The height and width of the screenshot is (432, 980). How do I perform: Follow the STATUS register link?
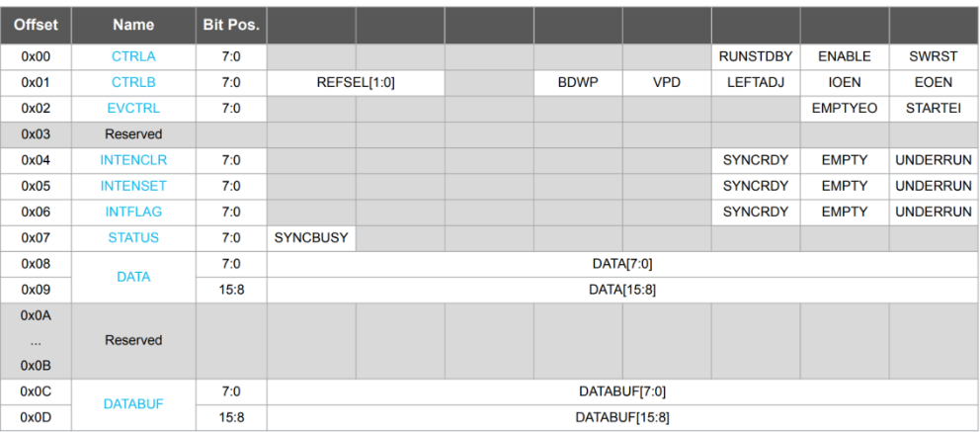pyautogui.click(x=133, y=237)
